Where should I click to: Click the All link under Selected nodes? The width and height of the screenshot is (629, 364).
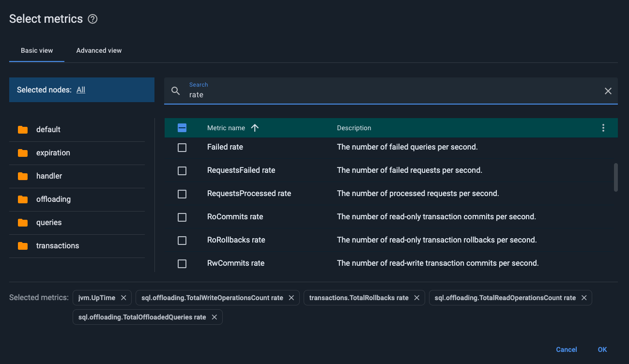pyautogui.click(x=80, y=90)
